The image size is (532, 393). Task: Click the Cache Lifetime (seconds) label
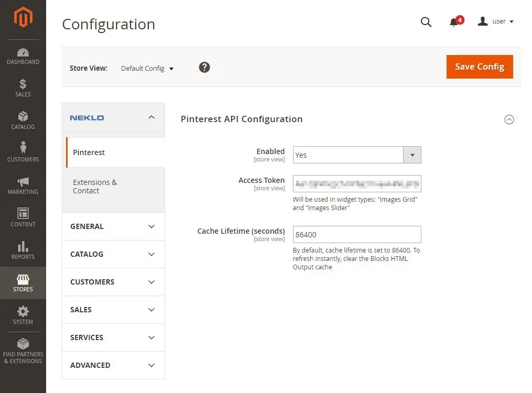[x=241, y=231]
